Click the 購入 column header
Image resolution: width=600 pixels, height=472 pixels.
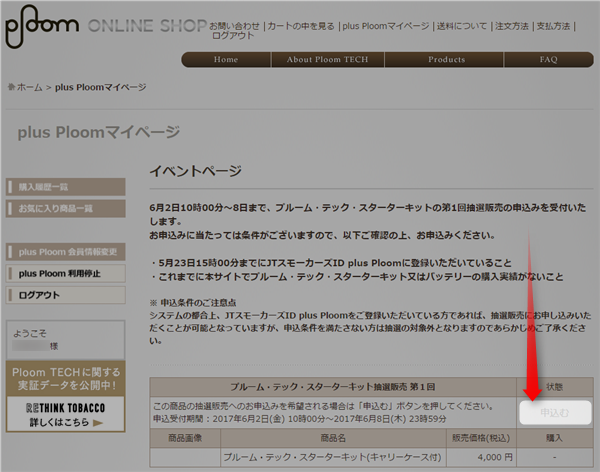(x=554, y=438)
